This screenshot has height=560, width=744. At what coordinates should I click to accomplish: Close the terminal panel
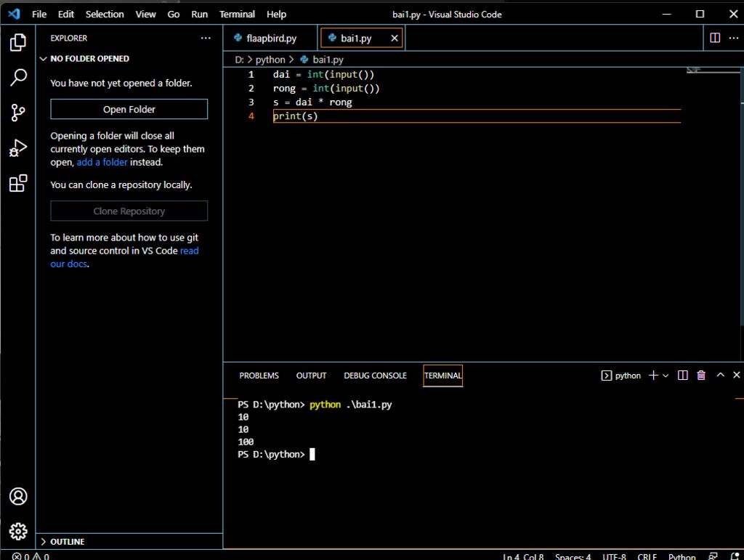coord(737,375)
